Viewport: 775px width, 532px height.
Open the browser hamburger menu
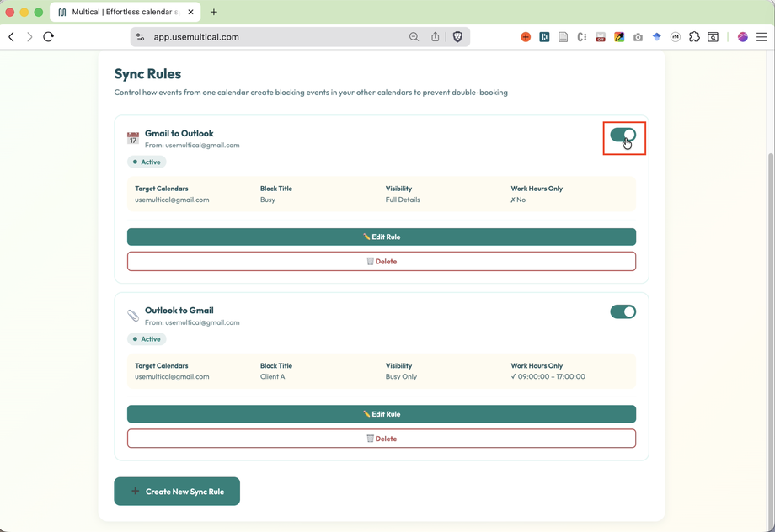pos(762,37)
